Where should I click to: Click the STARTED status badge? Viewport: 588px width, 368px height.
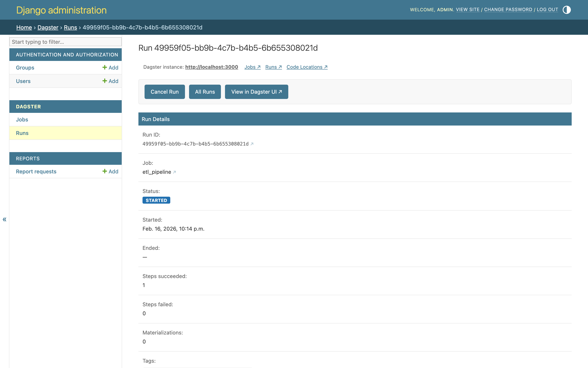(156, 200)
